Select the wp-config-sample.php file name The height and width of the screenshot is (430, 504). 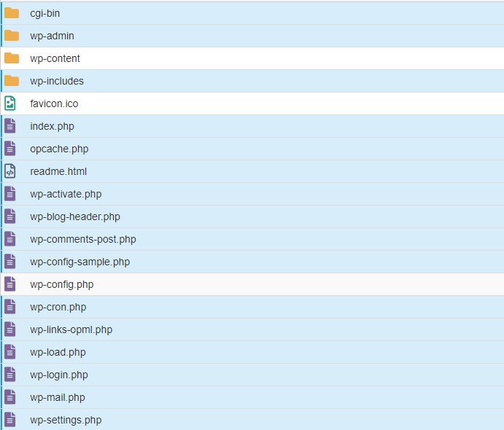[80, 262]
